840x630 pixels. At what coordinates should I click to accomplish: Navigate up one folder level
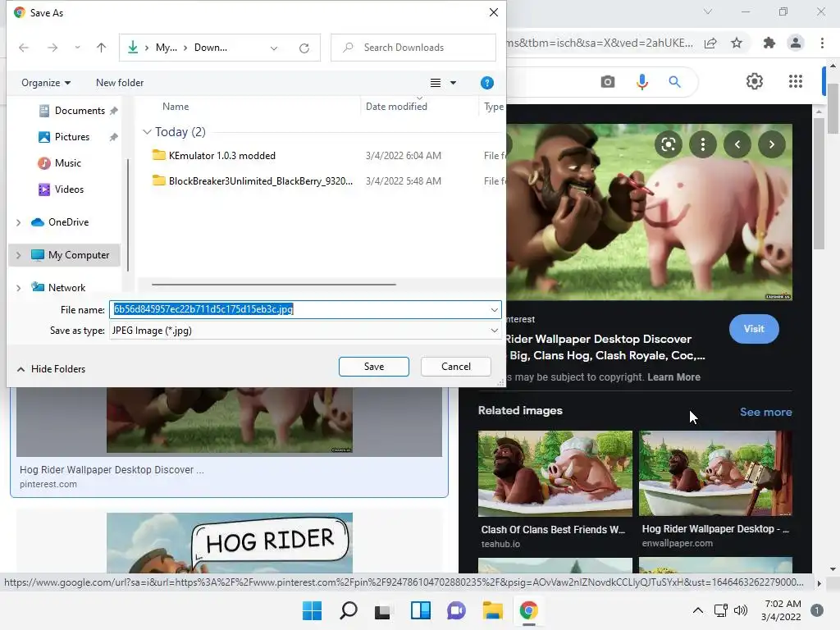pos(101,48)
